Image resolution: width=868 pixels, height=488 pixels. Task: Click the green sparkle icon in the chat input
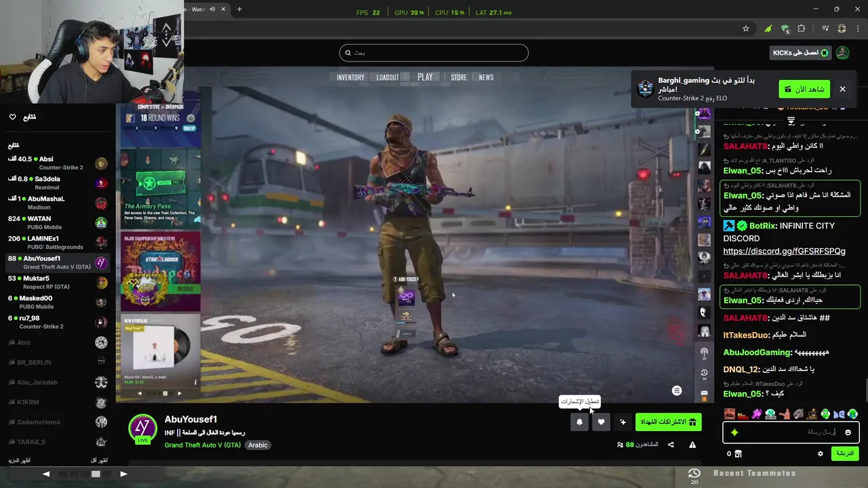734,432
